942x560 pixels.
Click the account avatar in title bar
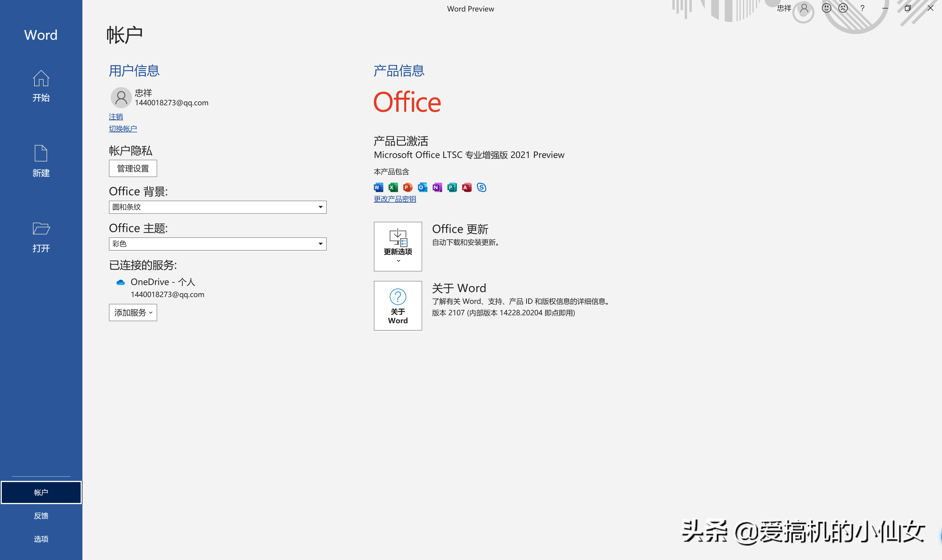click(x=804, y=8)
